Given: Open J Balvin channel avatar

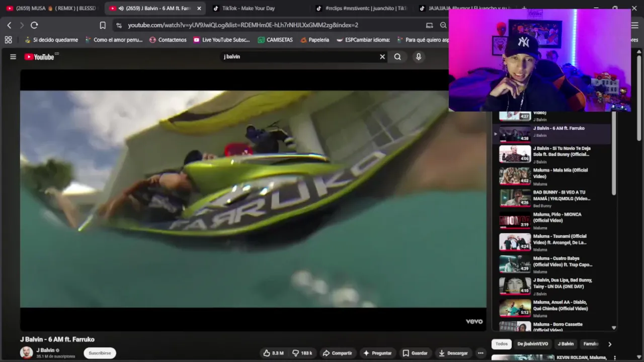Looking at the screenshot, I should (26, 352).
